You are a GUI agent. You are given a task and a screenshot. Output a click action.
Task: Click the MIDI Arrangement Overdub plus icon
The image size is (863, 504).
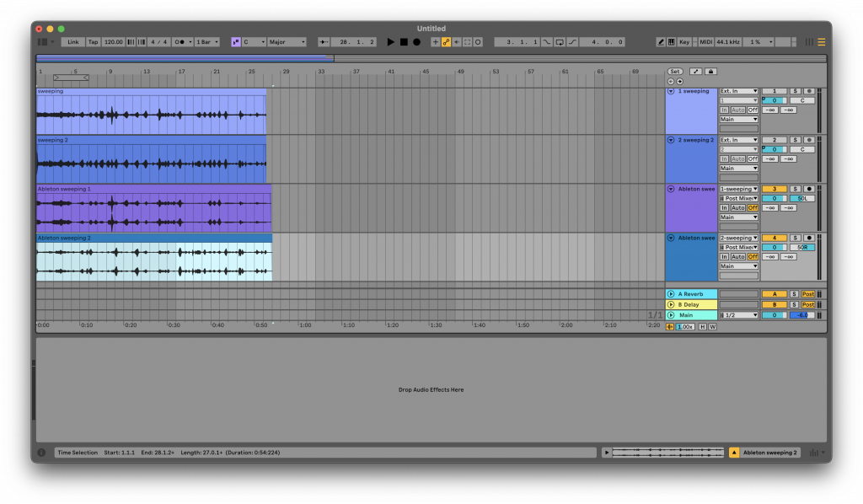[x=435, y=42]
